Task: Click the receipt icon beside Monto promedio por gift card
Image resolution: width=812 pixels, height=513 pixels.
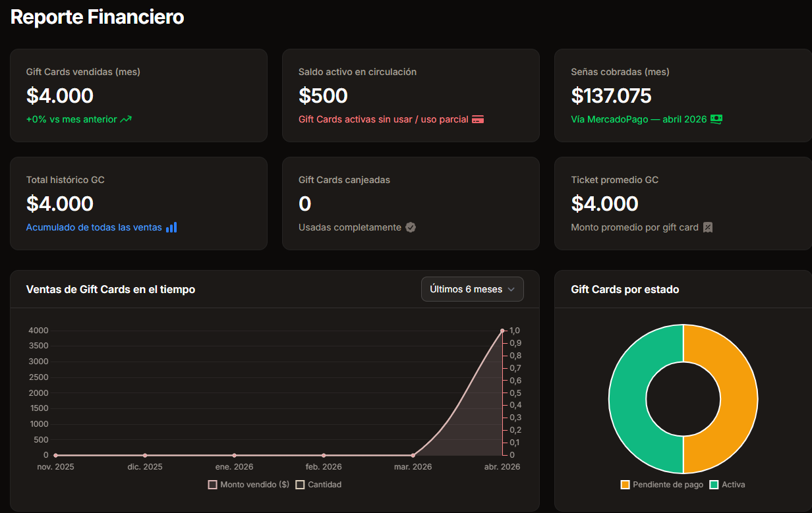Action: pyautogui.click(x=708, y=227)
